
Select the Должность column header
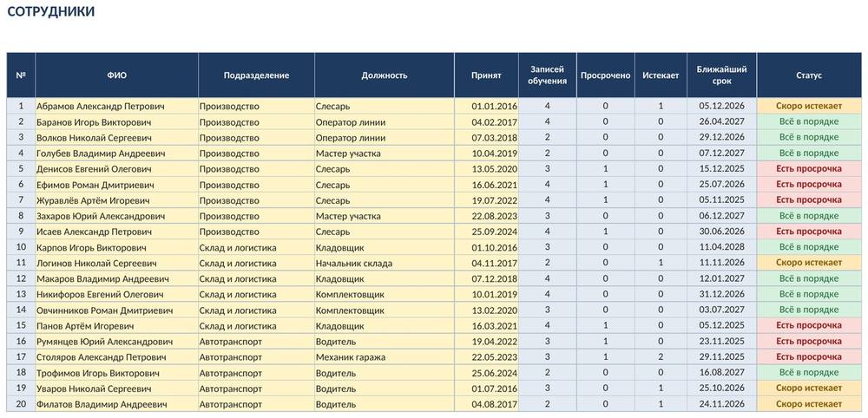click(x=385, y=75)
